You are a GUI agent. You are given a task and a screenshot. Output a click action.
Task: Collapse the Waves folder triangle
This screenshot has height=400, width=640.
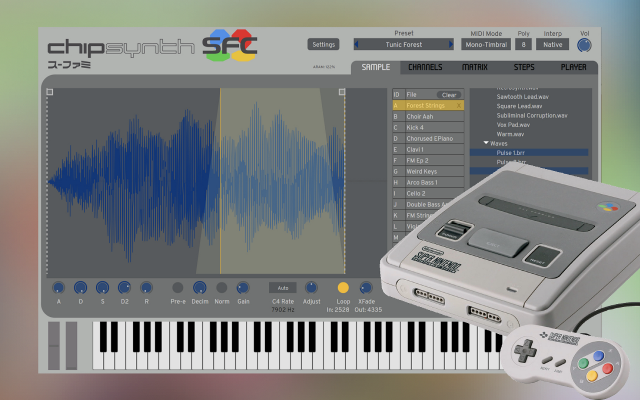coord(486,143)
